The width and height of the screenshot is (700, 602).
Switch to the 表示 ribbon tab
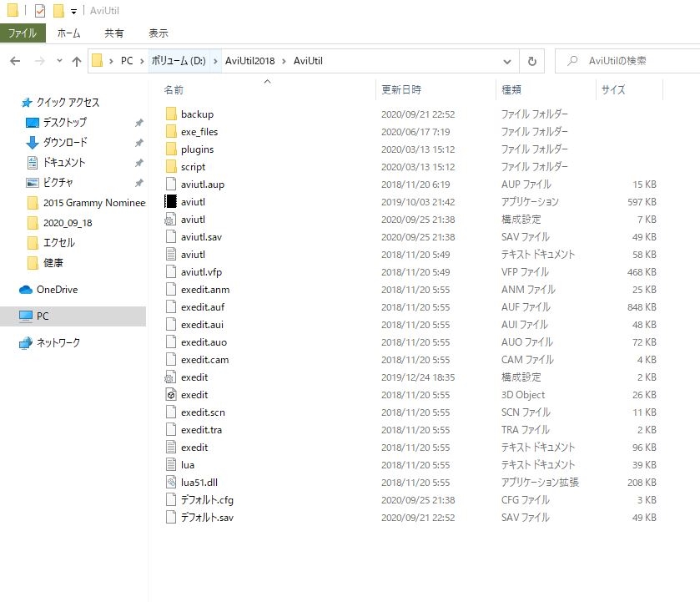(159, 33)
